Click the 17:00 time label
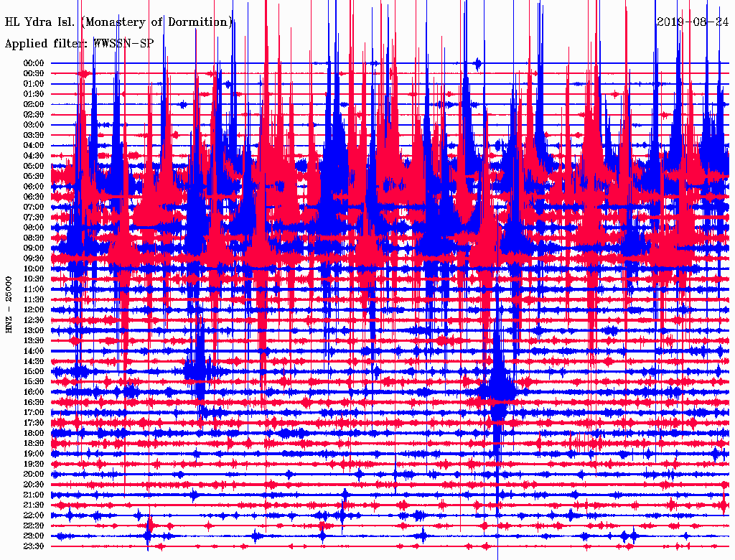Screen dimensions: 735x560 click(x=33, y=413)
